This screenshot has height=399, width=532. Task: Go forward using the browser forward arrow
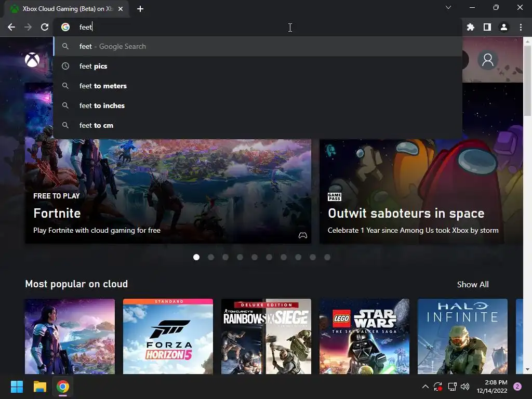[x=28, y=27]
